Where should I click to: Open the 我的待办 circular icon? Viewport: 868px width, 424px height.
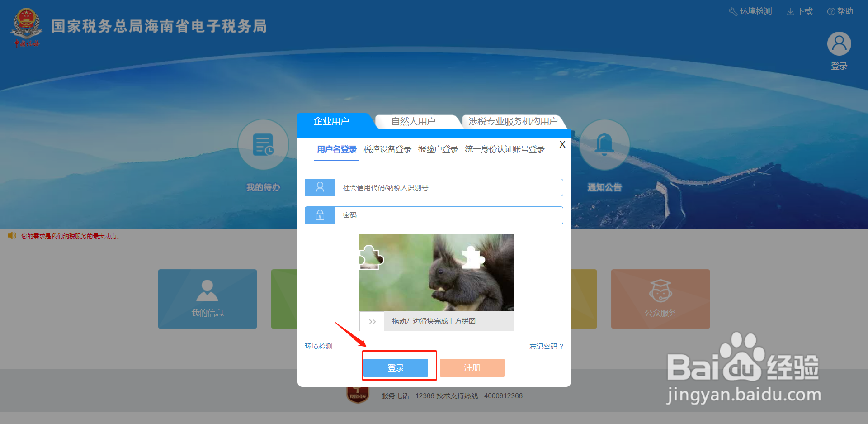tap(263, 145)
